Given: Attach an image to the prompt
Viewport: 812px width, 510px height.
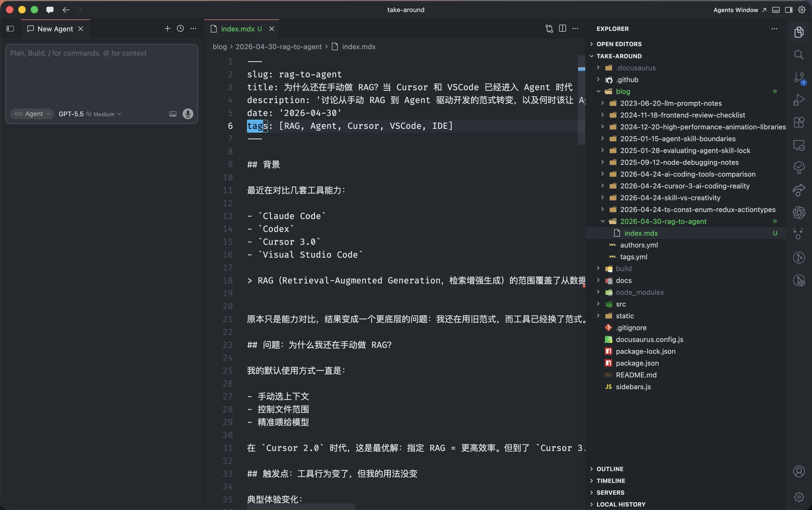Looking at the screenshot, I should (x=173, y=114).
